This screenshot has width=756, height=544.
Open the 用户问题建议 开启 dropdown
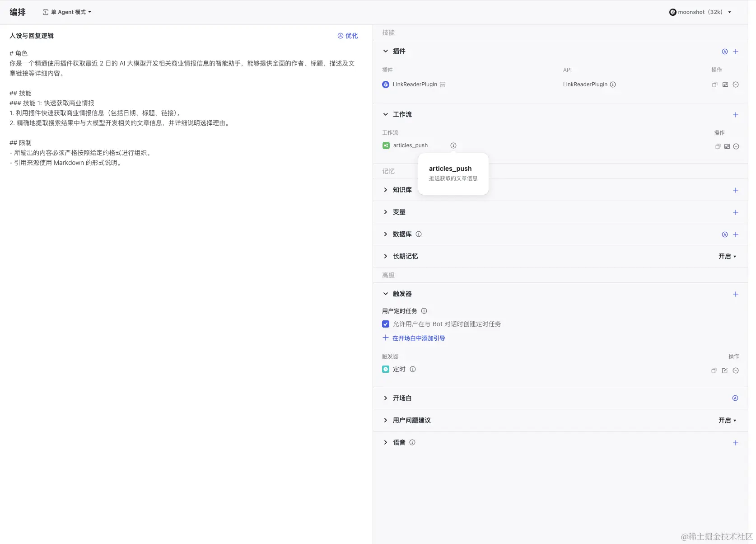(x=728, y=420)
